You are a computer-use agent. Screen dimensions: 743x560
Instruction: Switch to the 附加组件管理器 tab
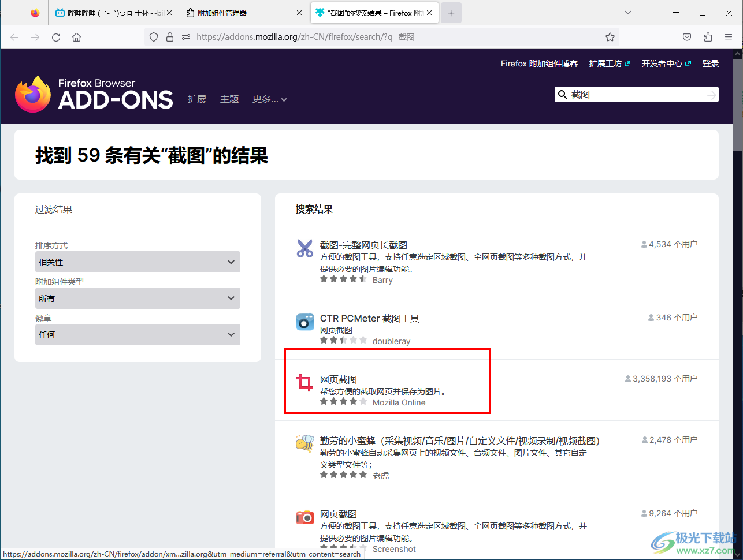pos(244,13)
